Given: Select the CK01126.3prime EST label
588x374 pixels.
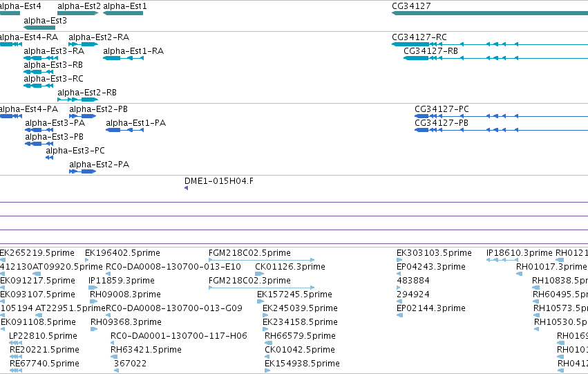Looking at the screenshot, I should click(290, 267).
